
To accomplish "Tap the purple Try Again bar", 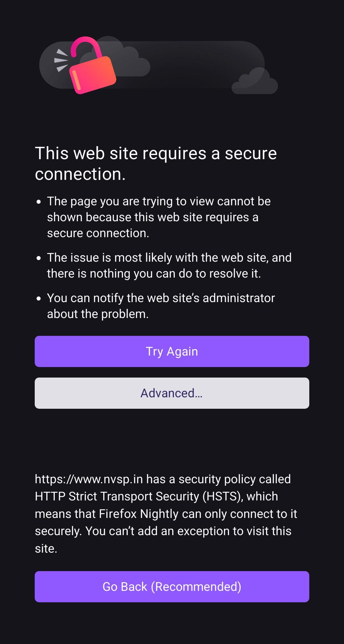I will pyautogui.click(x=172, y=351).
